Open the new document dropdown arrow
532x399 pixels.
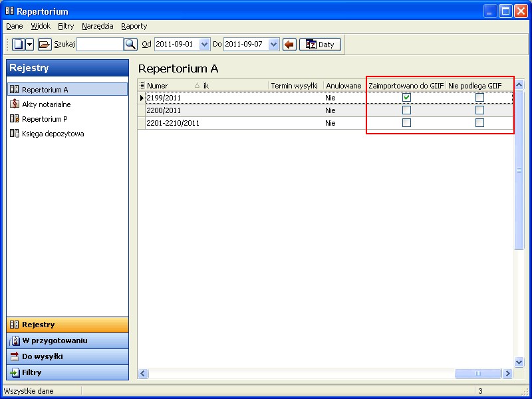[29, 45]
